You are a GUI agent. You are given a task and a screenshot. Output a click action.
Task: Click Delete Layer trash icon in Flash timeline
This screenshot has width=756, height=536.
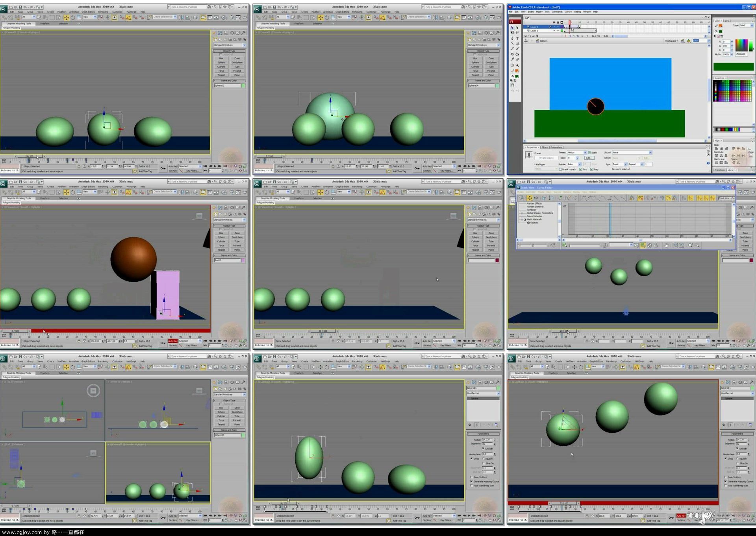(x=537, y=36)
